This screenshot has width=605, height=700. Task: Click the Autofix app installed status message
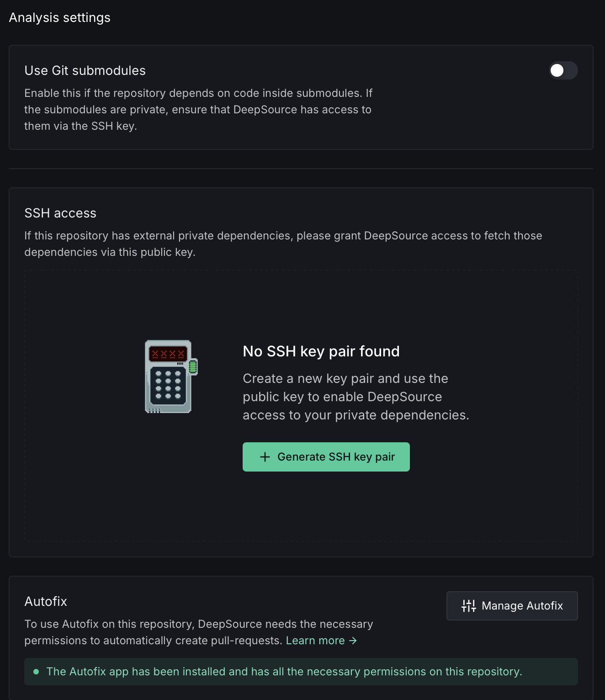(284, 672)
